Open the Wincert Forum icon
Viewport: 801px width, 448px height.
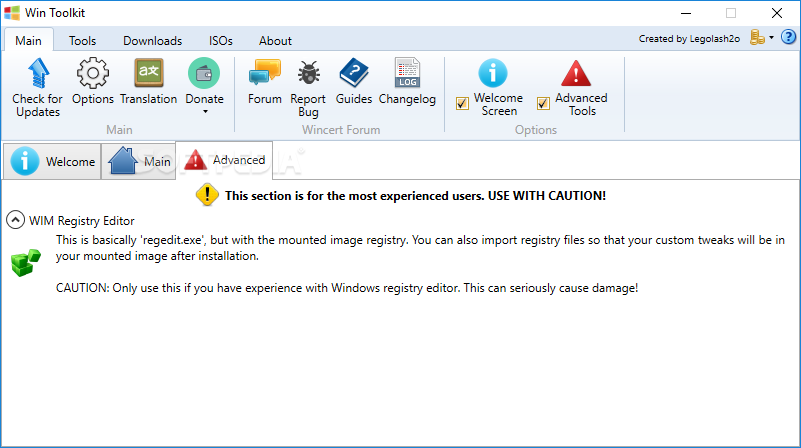click(265, 73)
